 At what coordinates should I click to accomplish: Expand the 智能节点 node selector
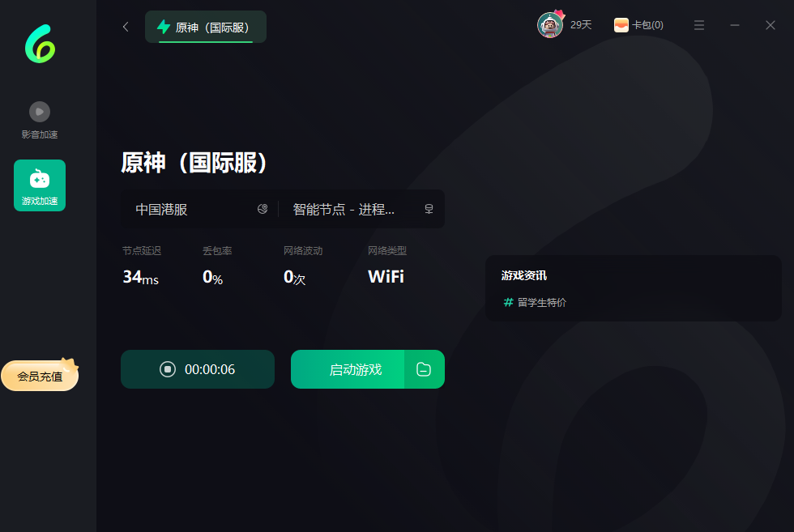coord(348,209)
